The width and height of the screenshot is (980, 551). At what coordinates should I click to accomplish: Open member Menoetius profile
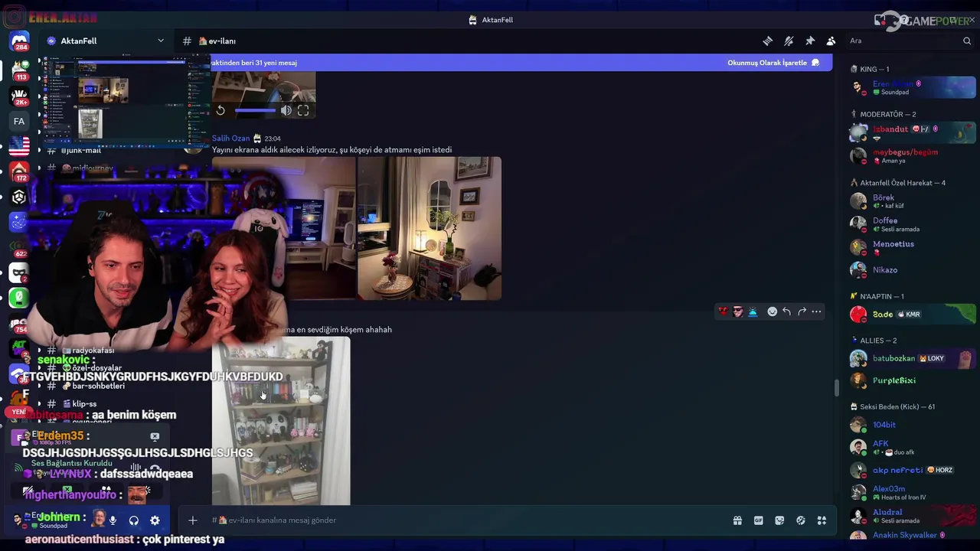(x=913, y=247)
